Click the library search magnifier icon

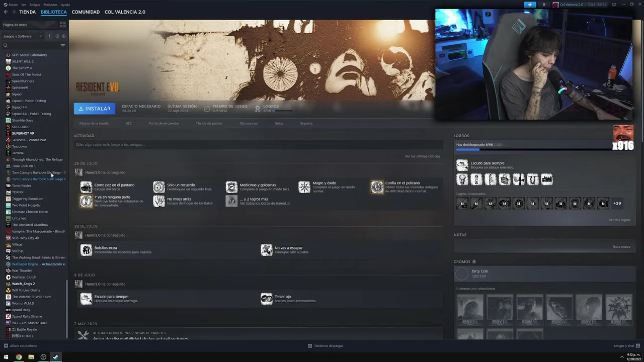(x=6, y=46)
